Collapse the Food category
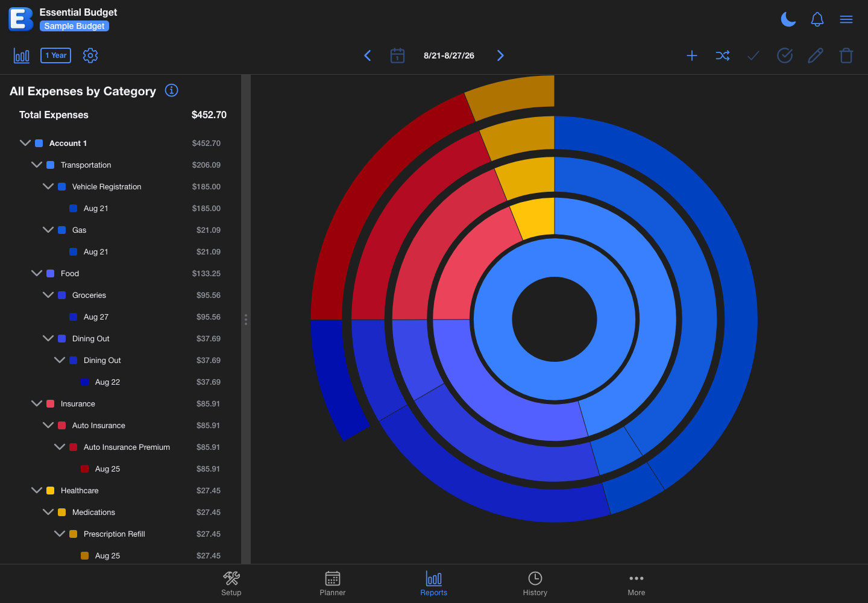 [37, 273]
